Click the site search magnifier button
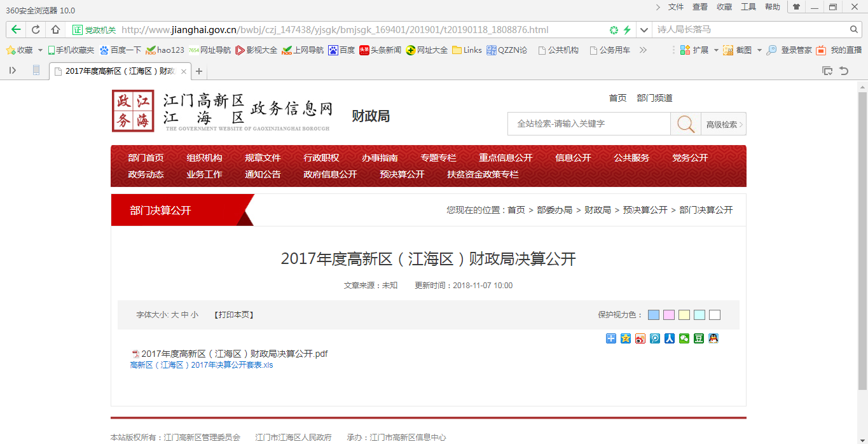Viewport: 868px width, 444px height. [685, 124]
